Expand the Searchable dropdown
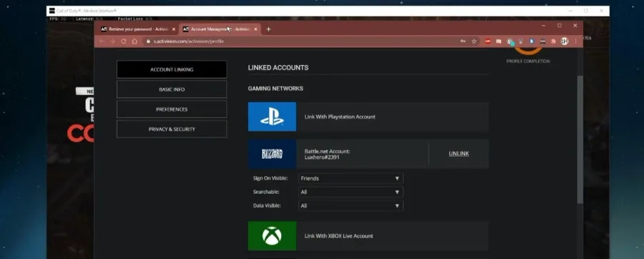Image resolution: width=644 pixels, height=259 pixels. 351,192
